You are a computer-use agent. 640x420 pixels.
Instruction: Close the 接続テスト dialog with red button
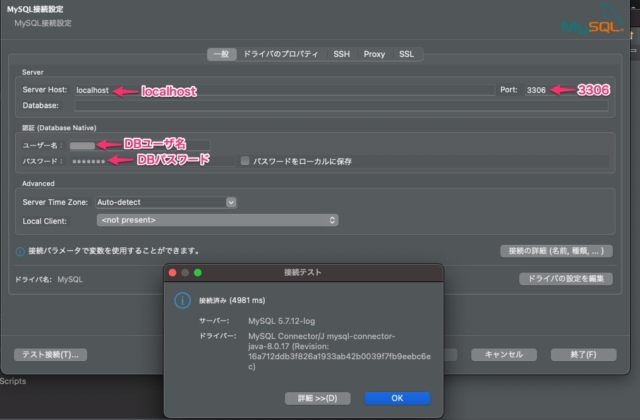coord(173,273)
